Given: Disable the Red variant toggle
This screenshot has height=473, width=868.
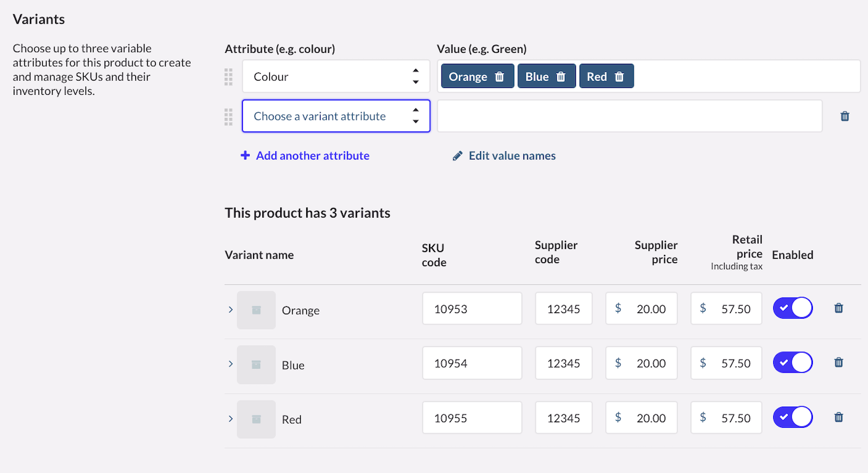Looking at the screenshot, I should [x=792, y=417].
